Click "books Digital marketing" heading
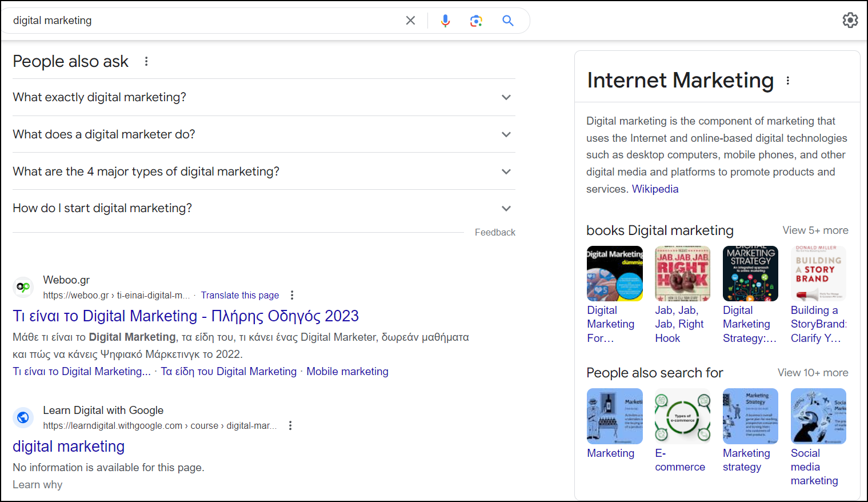The image size is (868, 502). (660, 230)
